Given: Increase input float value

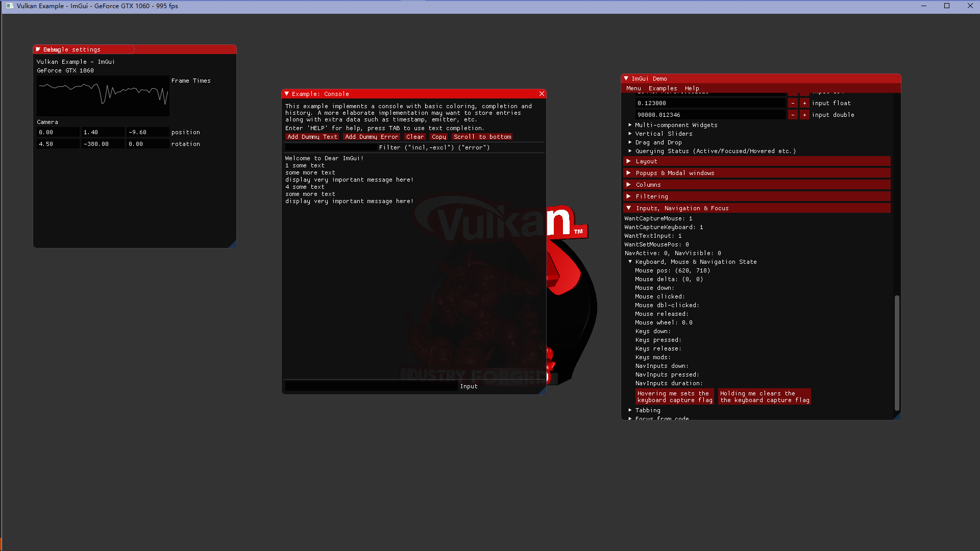Looking at the screenshot, I should click(804, 103).
